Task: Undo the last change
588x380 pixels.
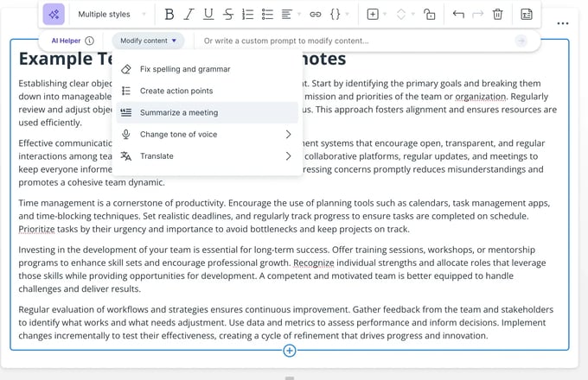Action: pos(458,14)
